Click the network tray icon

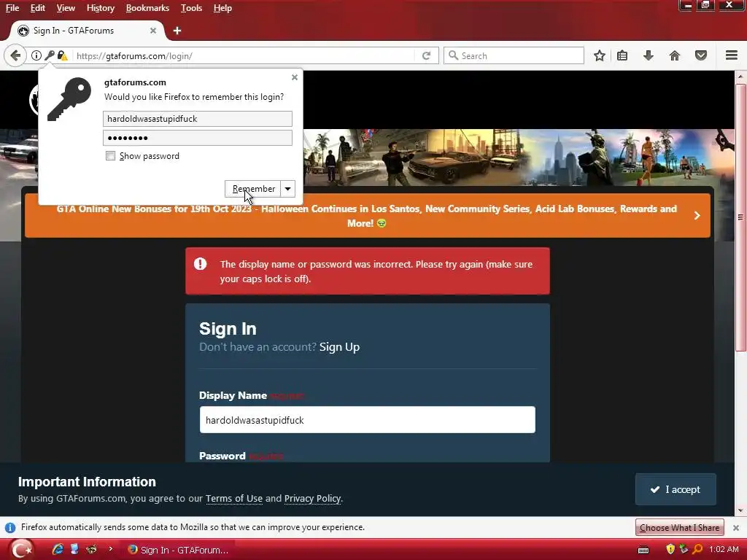684,550
